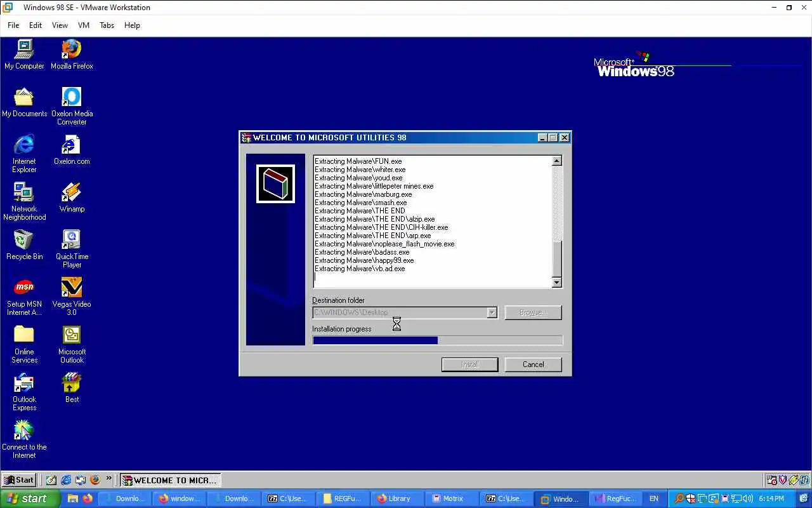Click the 6:14 PM clock
Viewport: 812px width, 508px height.
(x=771, y=498)
